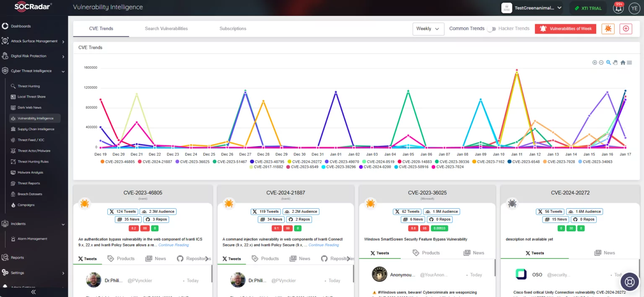Open Continue Reading link on CVE-2024-21887
This screenshot has width=644, height=297.
[324, 245]
